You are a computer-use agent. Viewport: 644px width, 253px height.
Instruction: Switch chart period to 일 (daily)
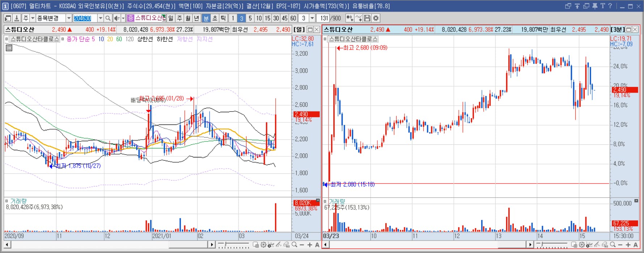click(171, 18)
